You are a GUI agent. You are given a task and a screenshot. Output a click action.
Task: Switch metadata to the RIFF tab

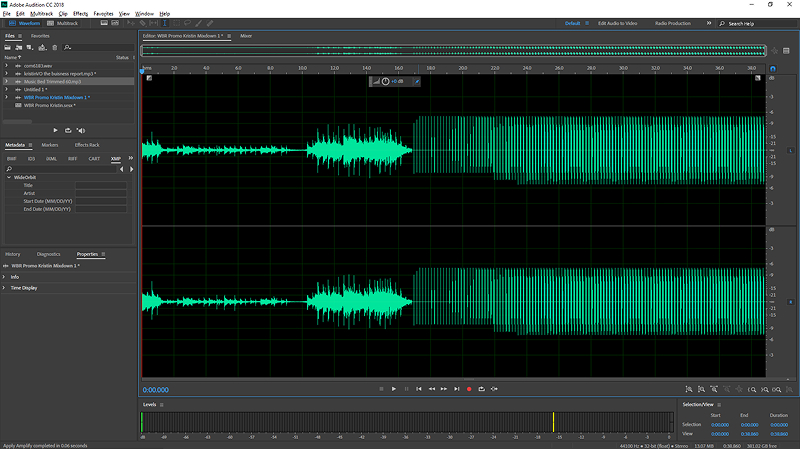point(72,159)
